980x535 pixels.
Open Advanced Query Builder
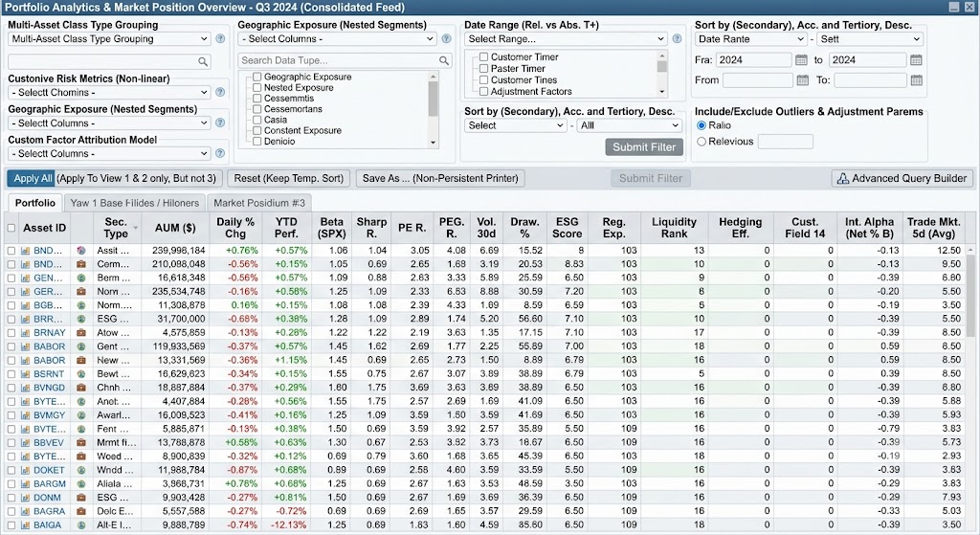coord(902,179)
